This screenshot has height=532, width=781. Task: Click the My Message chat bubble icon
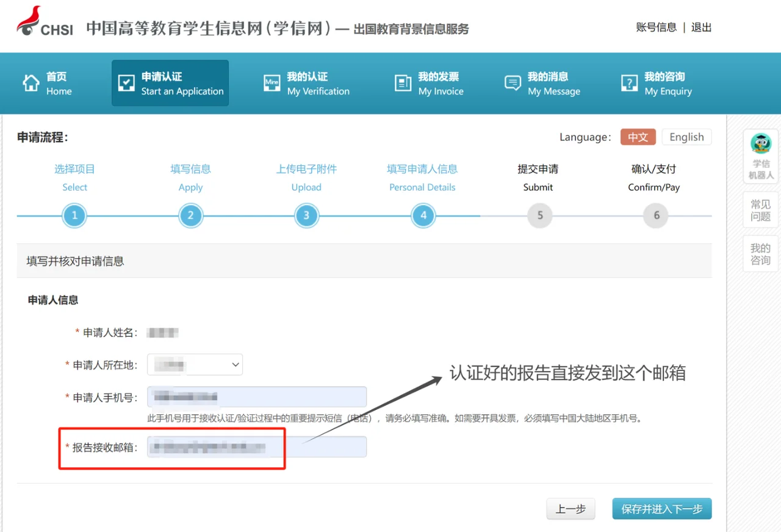tap(513, 83)
